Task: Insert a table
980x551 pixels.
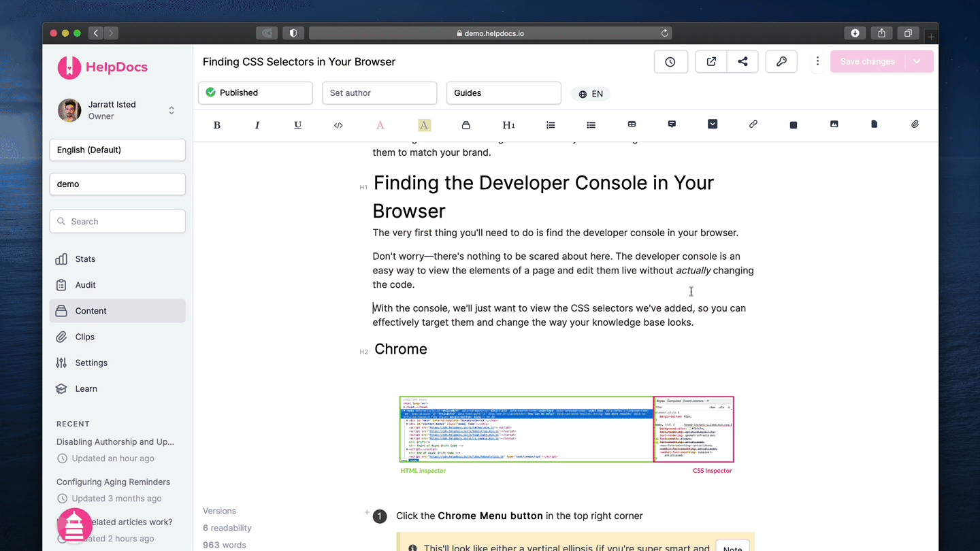Action: point(632,124)
